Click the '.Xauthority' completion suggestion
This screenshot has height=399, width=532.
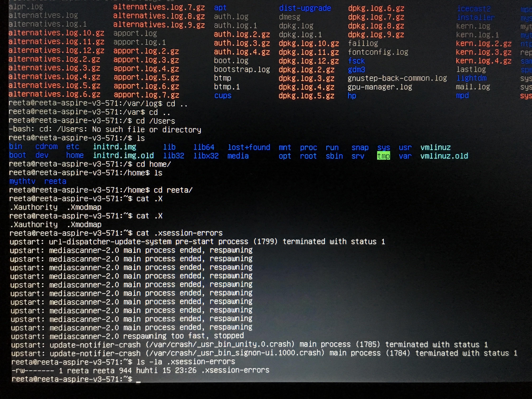pyautogui.click(x=33, y=207)
